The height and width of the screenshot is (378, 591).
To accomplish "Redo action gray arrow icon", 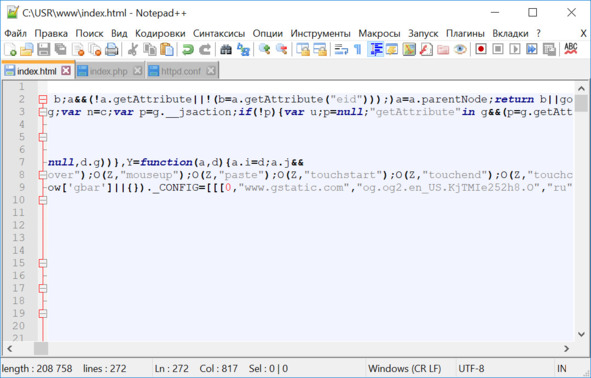I will click(x=204, y=49).
